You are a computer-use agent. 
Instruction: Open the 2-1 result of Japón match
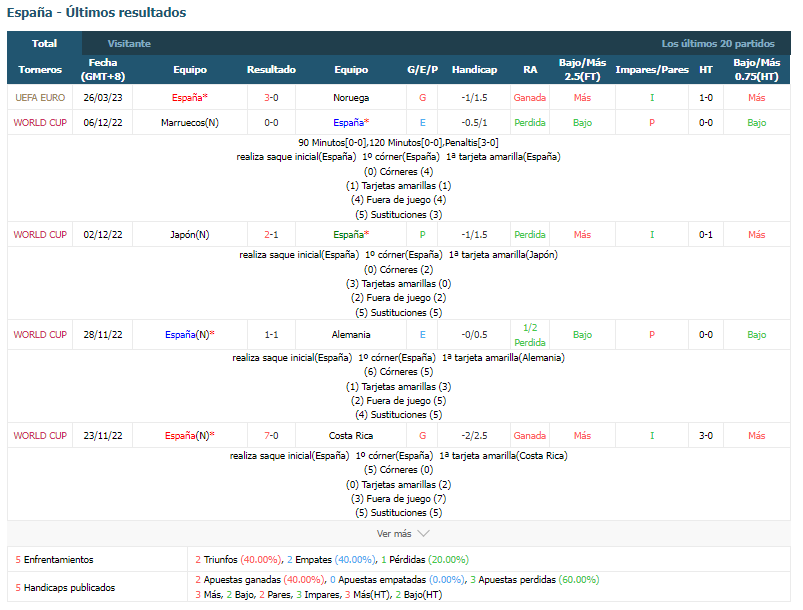[271, 235]
